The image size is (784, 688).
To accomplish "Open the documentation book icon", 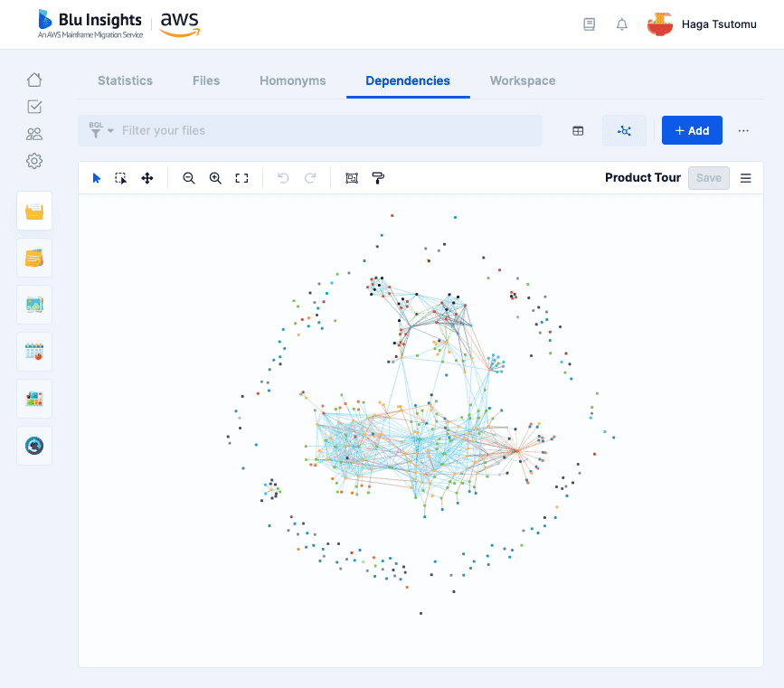I will pos(590,24).
